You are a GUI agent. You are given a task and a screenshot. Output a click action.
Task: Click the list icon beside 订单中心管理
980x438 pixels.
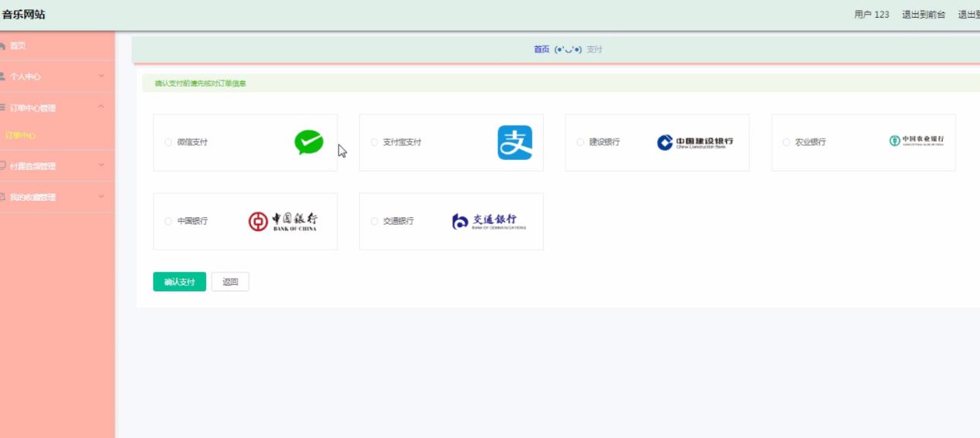tap(3, 107)
